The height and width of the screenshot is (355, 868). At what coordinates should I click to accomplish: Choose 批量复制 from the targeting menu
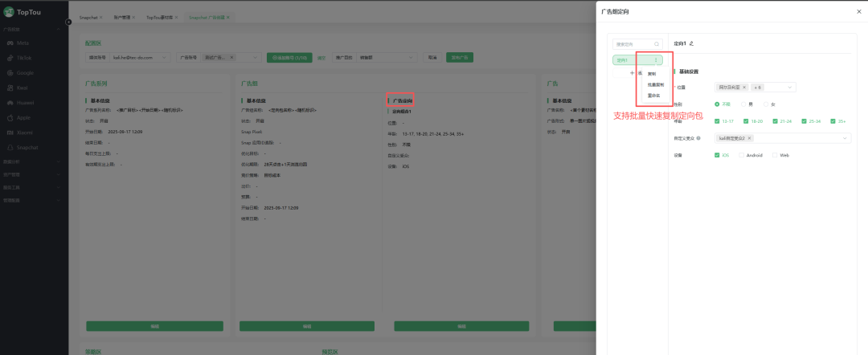tap(656, 84)
